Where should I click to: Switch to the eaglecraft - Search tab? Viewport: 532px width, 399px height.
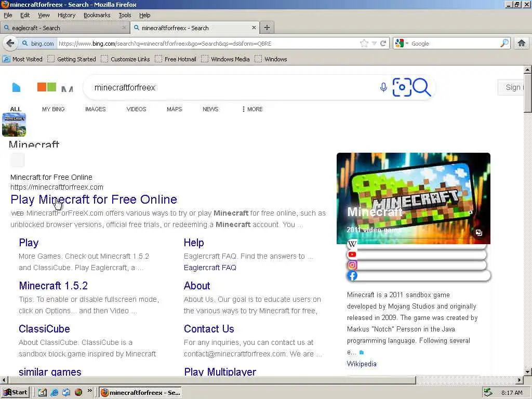point(65,28)
